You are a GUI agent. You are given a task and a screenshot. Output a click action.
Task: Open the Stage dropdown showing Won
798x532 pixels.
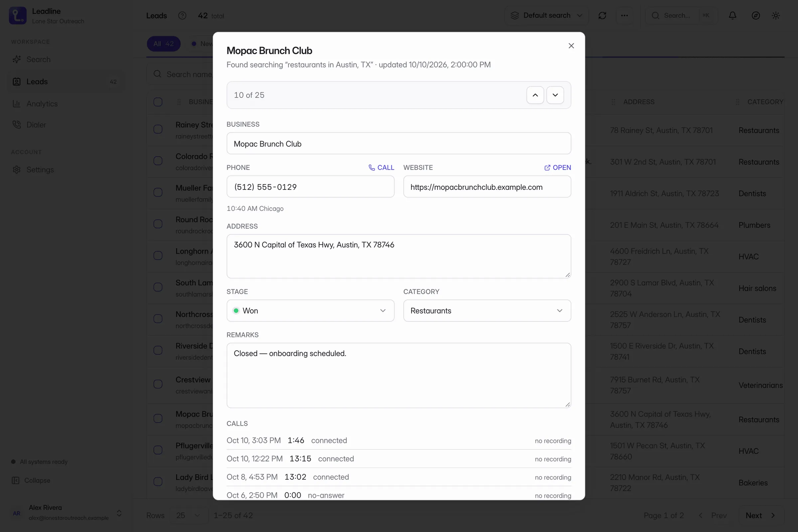click(x=311, y=311)
